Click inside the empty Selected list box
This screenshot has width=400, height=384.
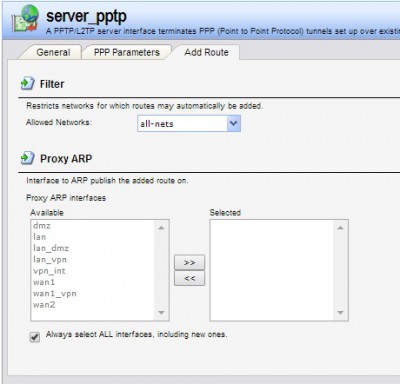(x=272, y=270)
